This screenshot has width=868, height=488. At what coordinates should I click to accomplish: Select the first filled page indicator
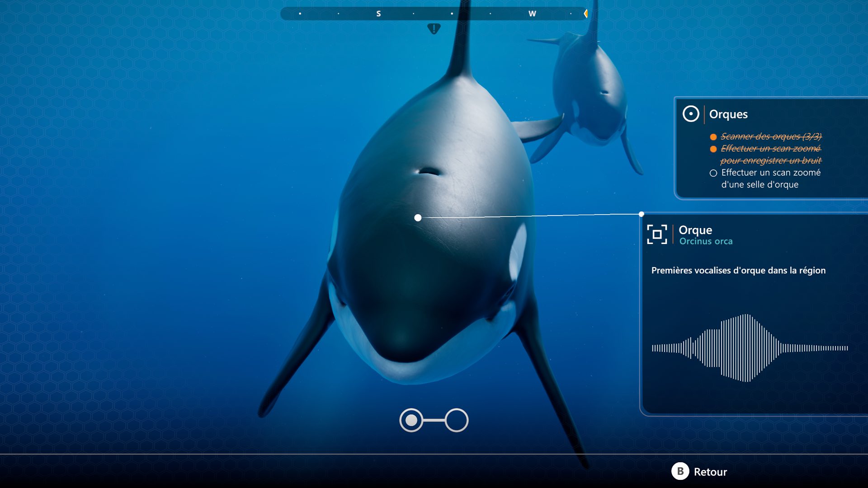(411, 420)
